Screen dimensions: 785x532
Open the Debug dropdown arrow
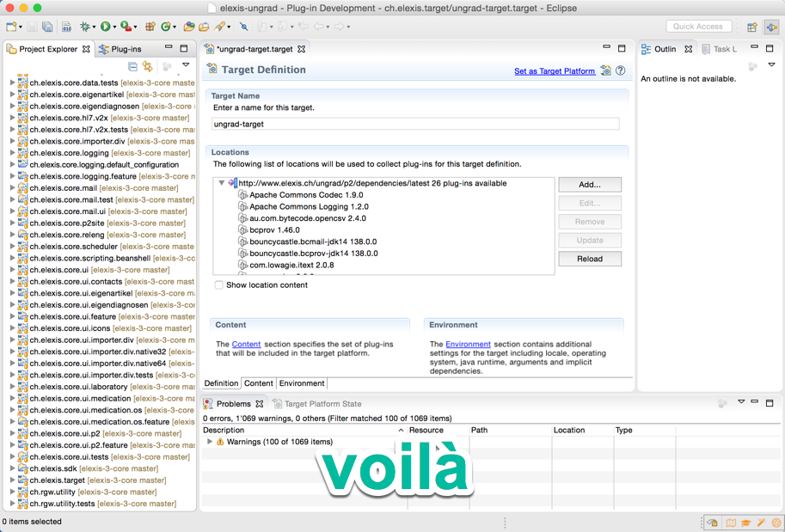pyautogui.click(x=94, y=27)
